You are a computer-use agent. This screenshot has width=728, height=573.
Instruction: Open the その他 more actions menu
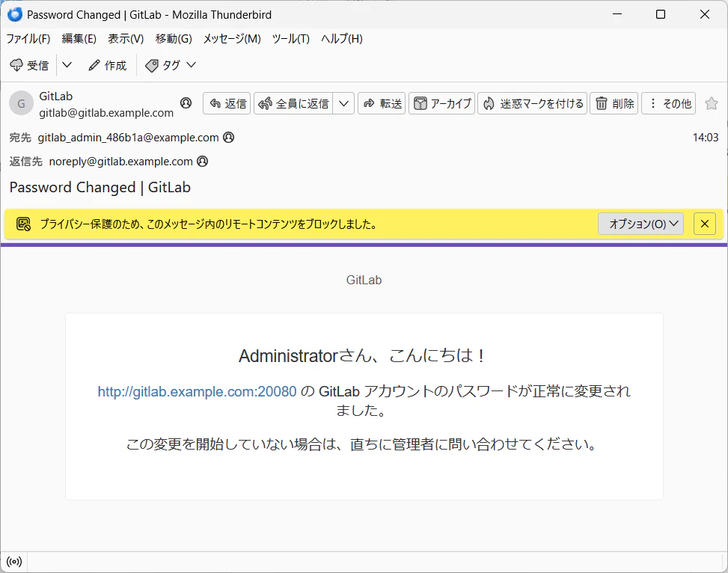tap(669, 103)
